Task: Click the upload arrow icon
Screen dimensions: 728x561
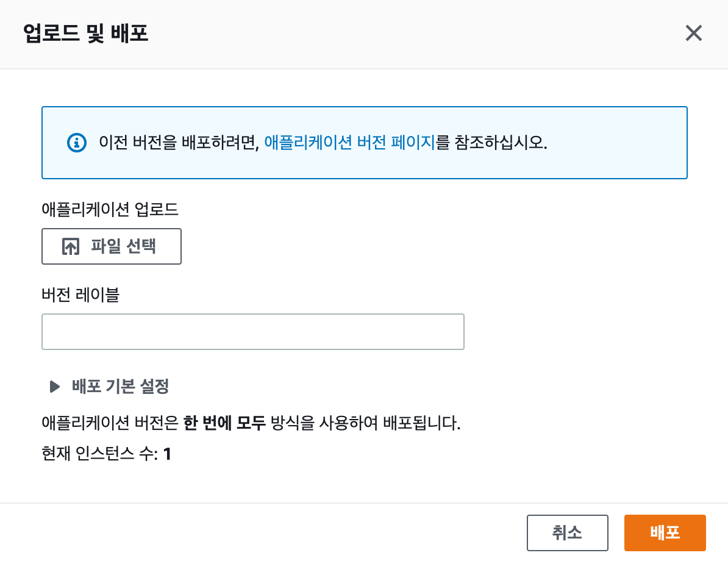Action: (x=71, y=246)
